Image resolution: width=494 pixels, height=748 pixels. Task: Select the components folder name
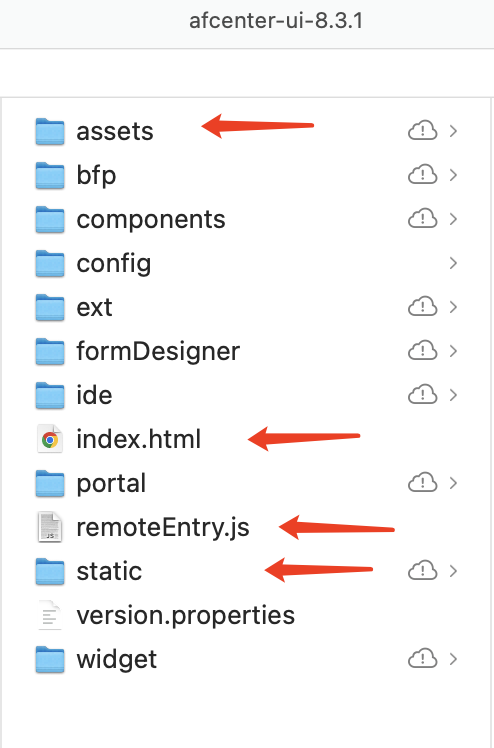point(151,220)
